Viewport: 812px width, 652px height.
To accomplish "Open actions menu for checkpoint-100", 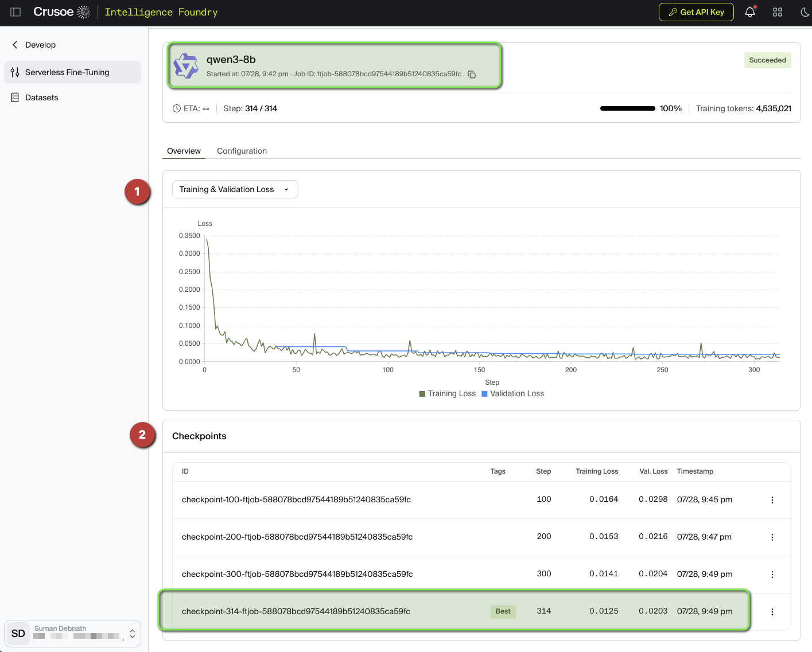I will [772, 500].
